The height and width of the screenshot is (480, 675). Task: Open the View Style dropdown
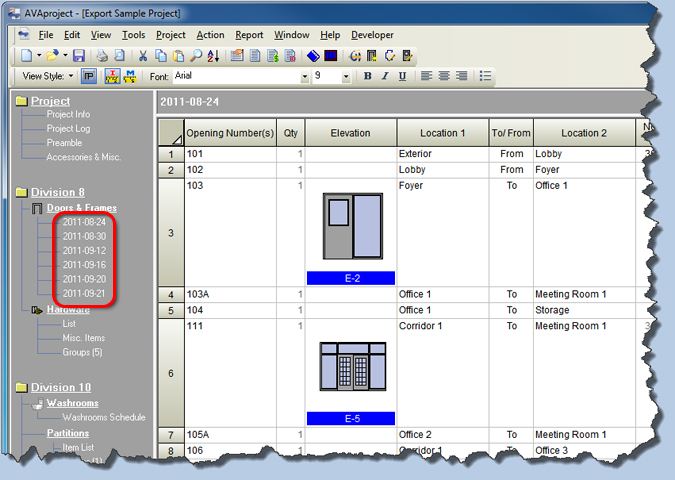click(x=47, y=76)
